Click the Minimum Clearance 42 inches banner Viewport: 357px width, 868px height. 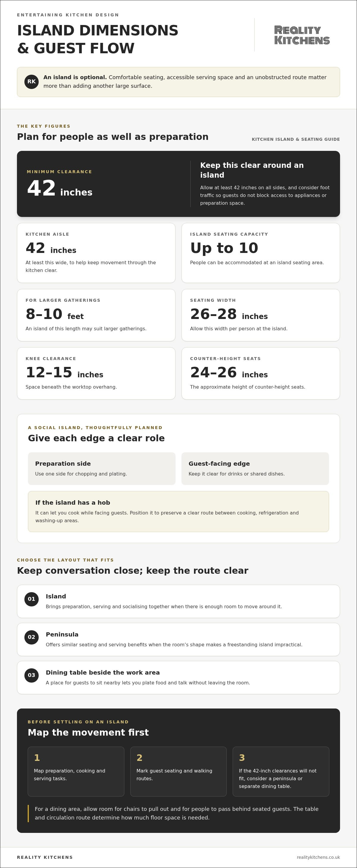point(178,184)
